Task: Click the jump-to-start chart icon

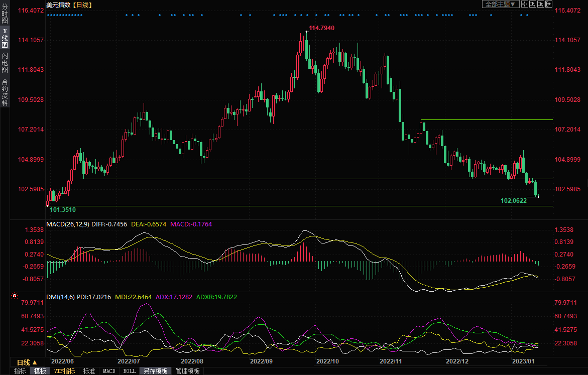Action: 532,5
